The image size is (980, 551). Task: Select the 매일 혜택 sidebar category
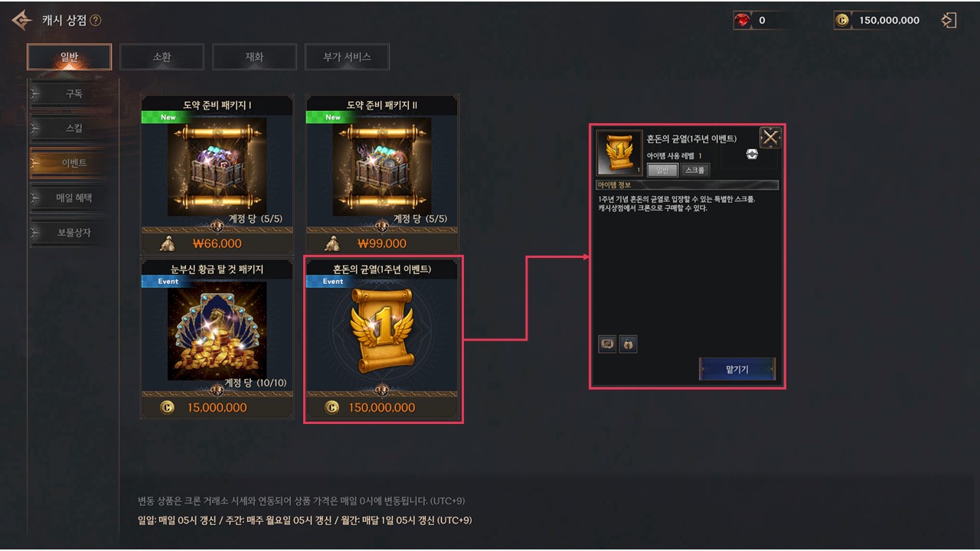tap(73, 197)
